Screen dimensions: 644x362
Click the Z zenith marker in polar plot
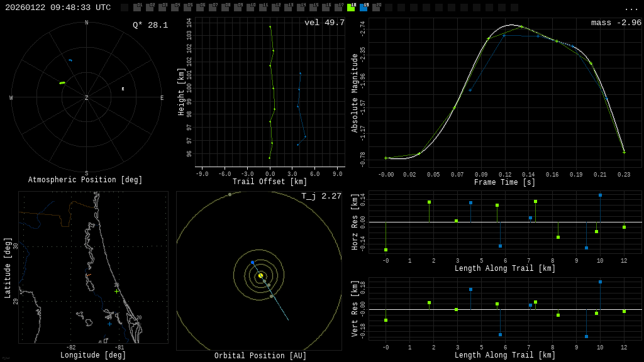87,98
